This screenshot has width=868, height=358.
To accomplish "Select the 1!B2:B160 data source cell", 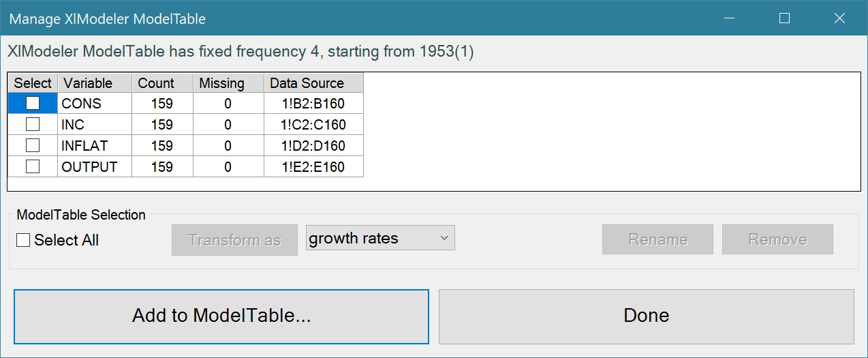I will 314,104.
